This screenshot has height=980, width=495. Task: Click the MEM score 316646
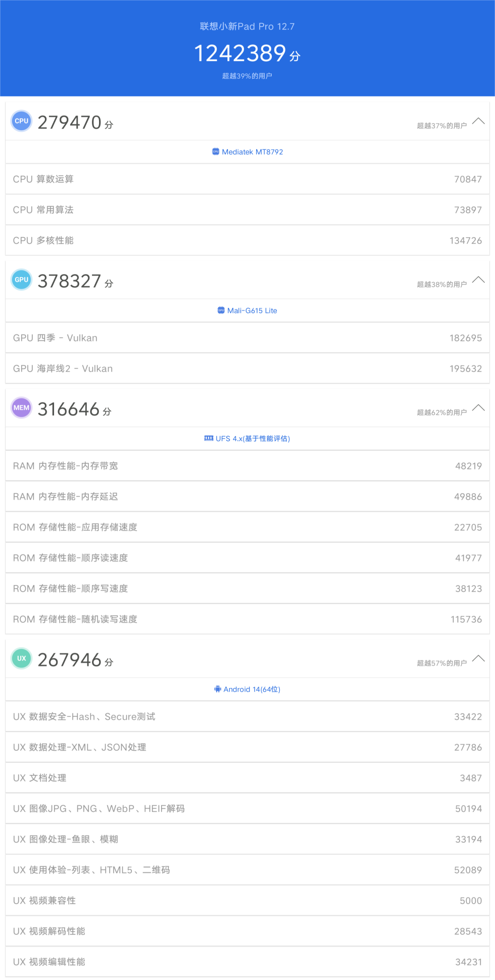click(x=69, y=409)
